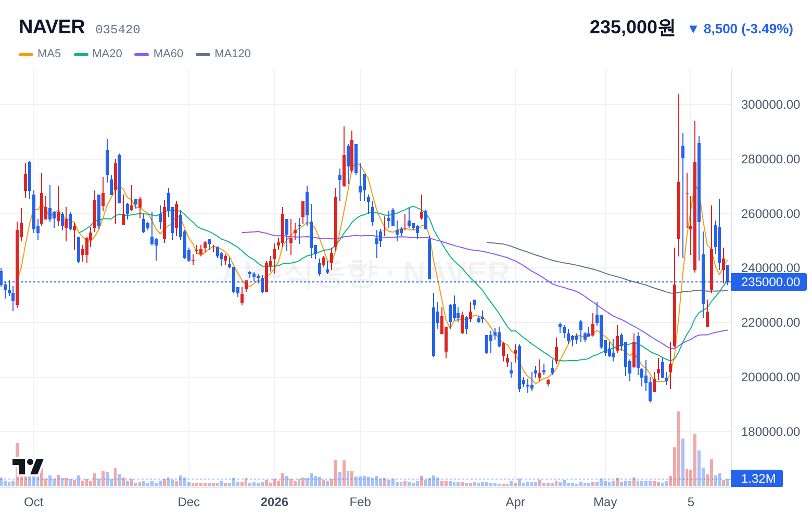Click the 280000.00 price axis label
The width and height of the screenshot is (812, 516).
pyautogui.click(x=770, y=159)
